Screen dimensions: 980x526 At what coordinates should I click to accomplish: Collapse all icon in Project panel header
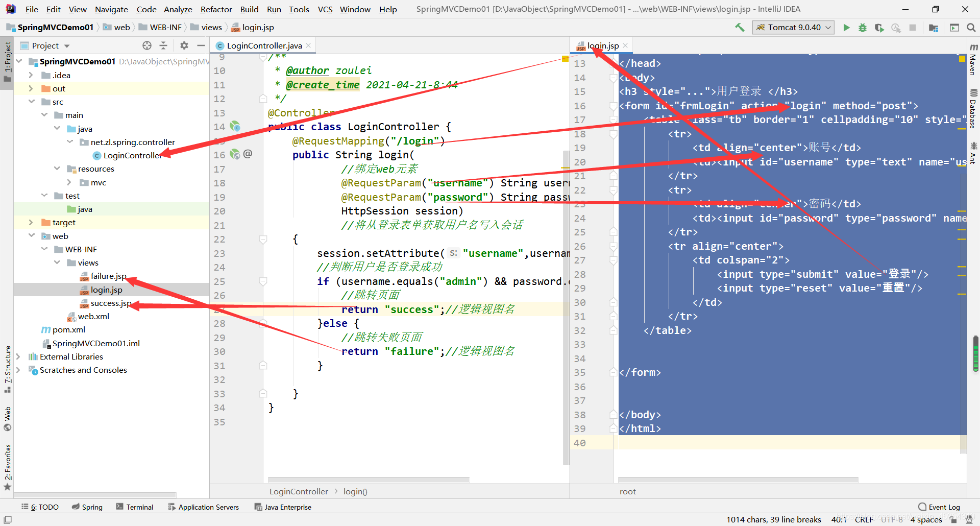[x=163, y=45]
